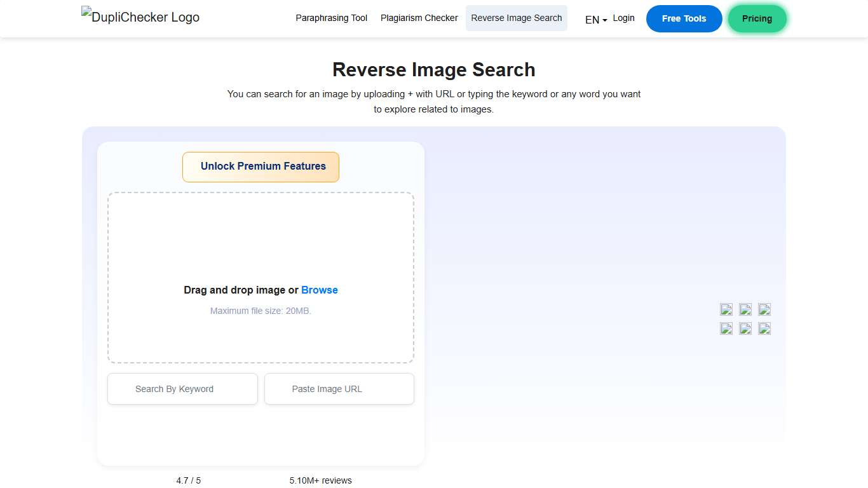Open the Pricing page
This screenshot has width=868, height=488.
click(757, 18)
